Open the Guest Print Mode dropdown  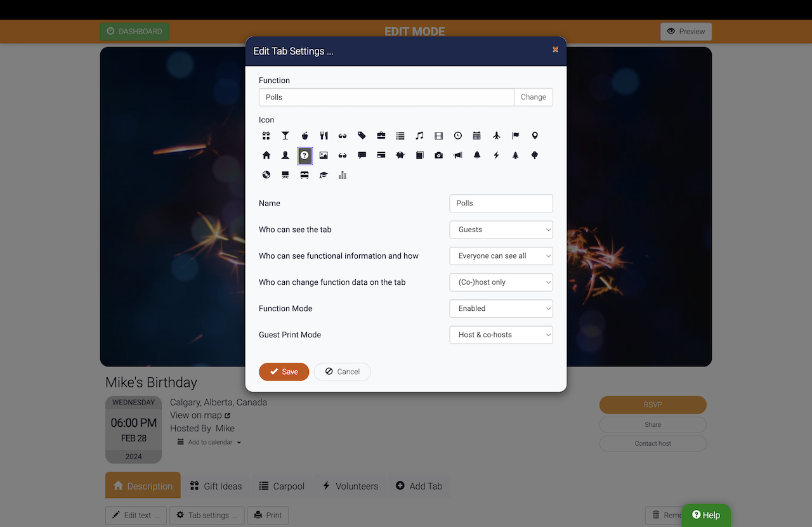501,335
